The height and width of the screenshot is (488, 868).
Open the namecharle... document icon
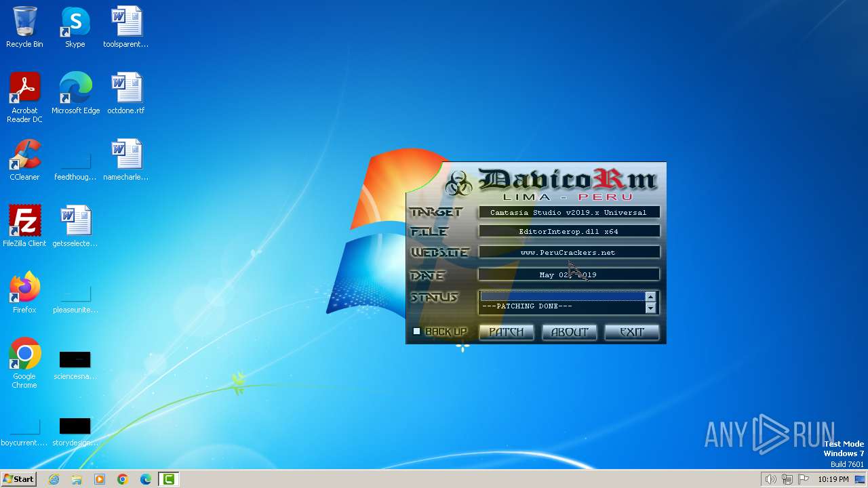[x=126, y=160]
